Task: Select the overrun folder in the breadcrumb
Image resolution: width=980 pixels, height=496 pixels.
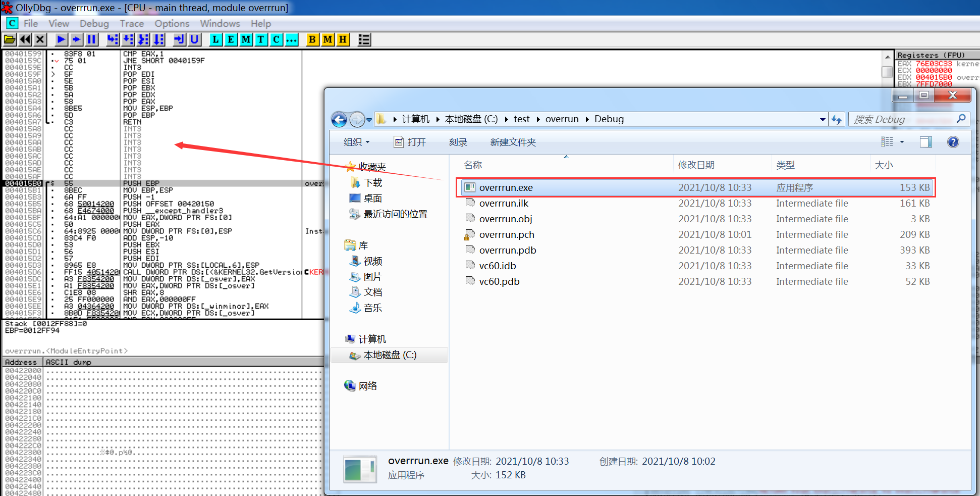Action: pyautogui.click(x=562, y=119)
